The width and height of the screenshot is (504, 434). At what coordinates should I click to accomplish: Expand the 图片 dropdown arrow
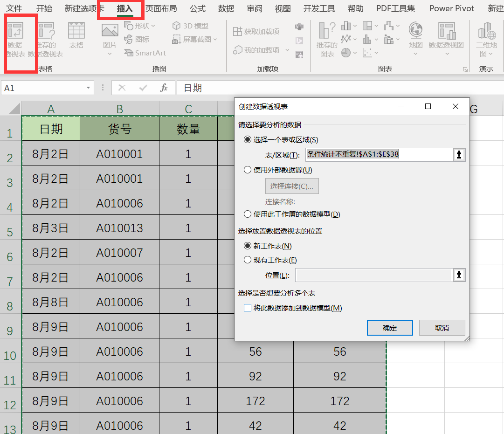[x=110, y=54]
